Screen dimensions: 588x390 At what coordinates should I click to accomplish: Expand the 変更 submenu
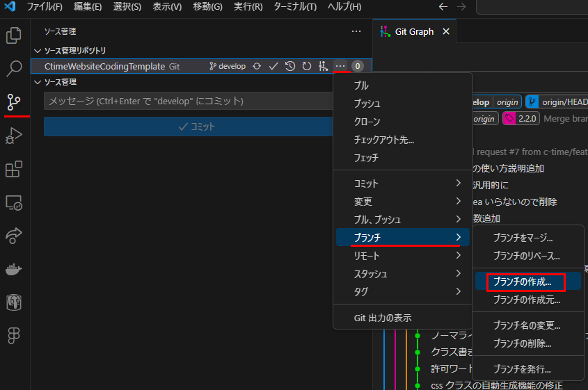click(x=402, y=202)
